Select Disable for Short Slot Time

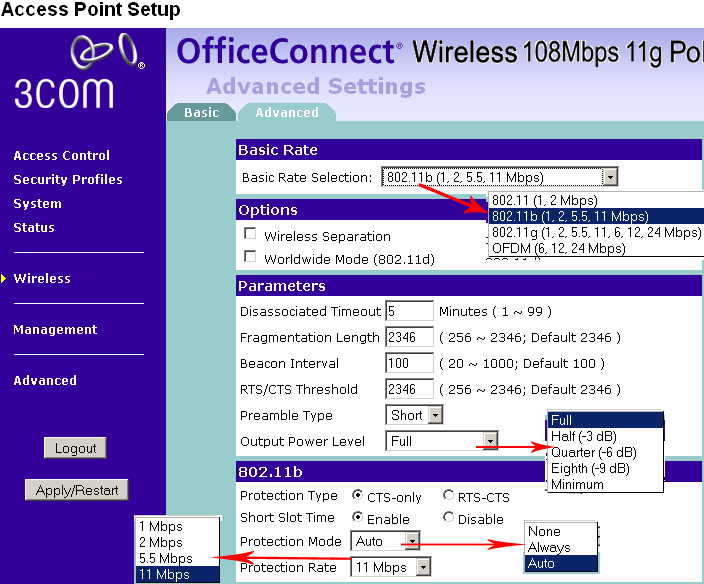(x=448, y=517)
